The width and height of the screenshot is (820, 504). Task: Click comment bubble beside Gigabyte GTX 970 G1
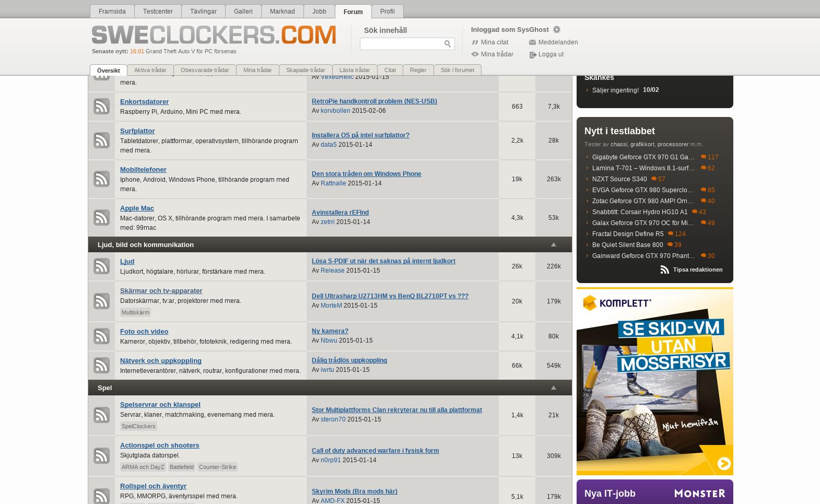tap(703, 157)
